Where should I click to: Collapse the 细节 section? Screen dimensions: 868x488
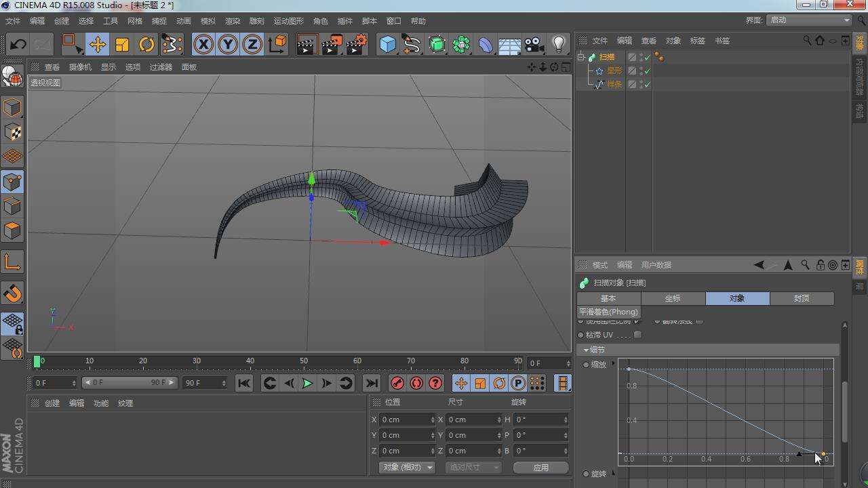click(x=587, y=350)
